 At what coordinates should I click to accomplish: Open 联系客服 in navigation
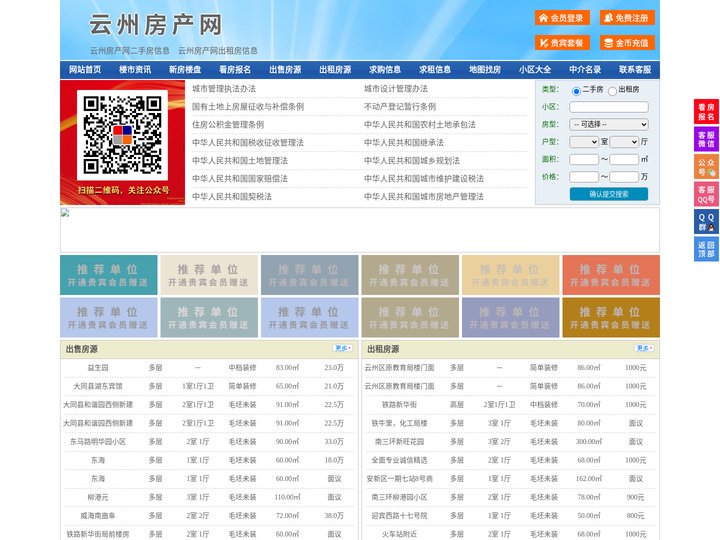coord(635,69)
